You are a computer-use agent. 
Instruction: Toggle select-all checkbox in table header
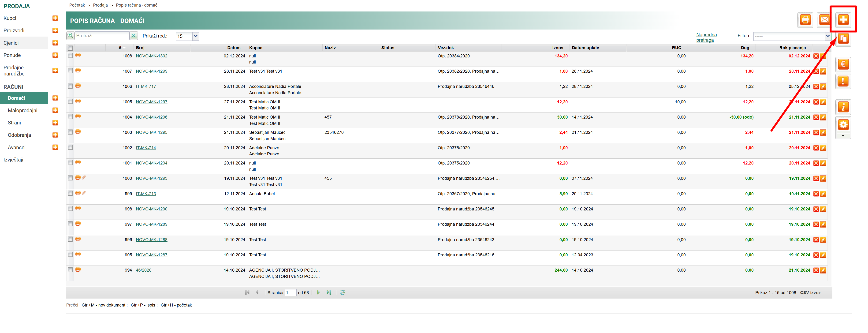(x=70, y=48)
